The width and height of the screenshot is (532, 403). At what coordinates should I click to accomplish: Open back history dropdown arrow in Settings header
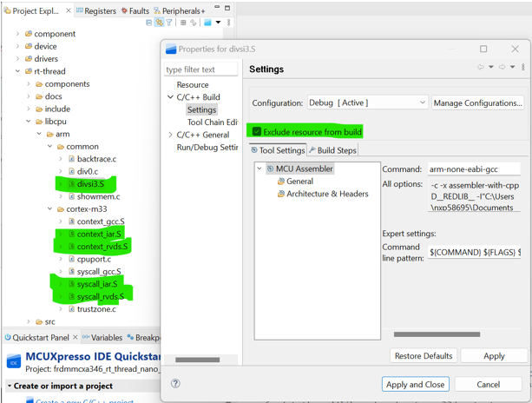coord(491,67)
